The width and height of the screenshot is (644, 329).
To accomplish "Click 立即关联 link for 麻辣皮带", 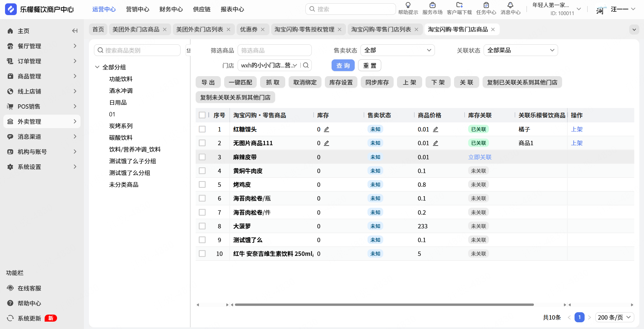I will tap(480, 157).
